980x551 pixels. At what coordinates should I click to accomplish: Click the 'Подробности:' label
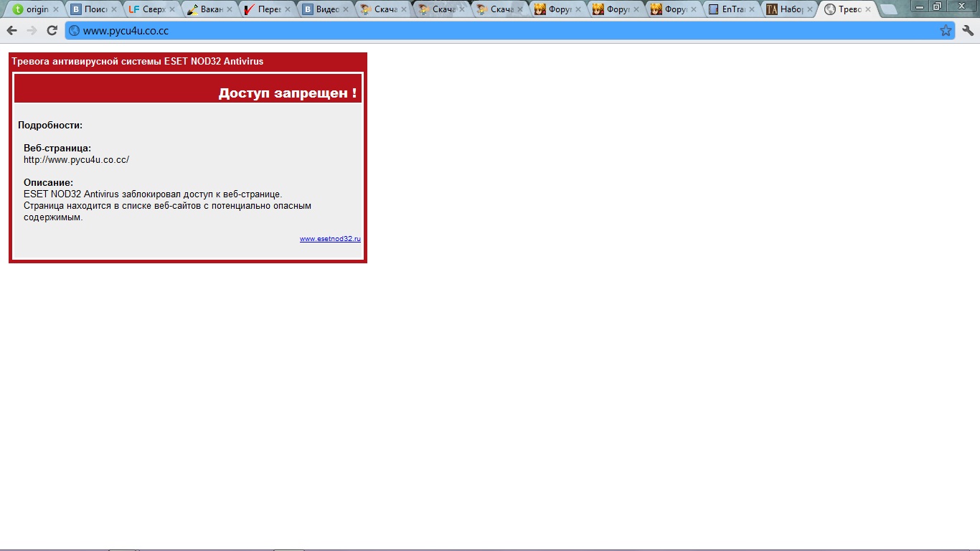click(50, 126)
